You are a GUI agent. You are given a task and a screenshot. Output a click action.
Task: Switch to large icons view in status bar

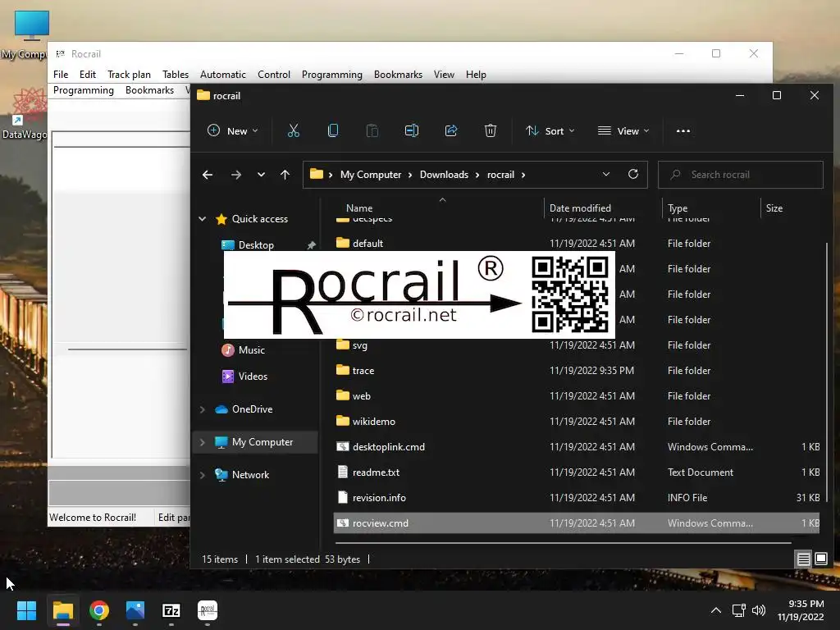(x=820, y=559)
